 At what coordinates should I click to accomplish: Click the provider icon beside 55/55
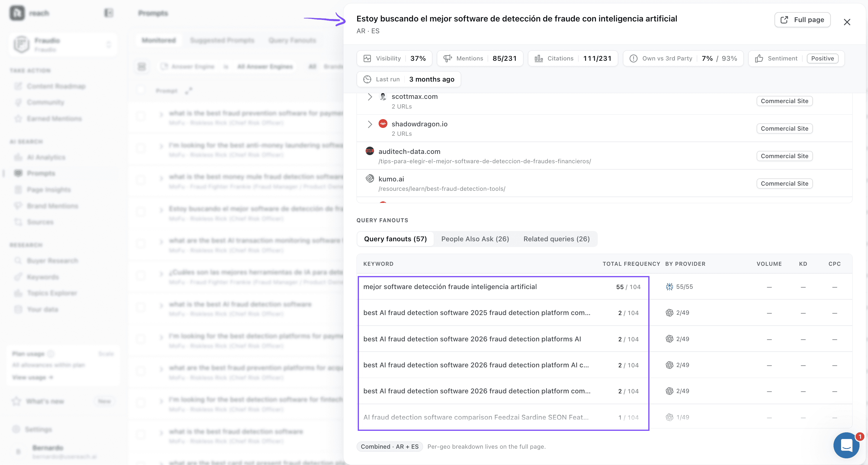(x=669, y=287)
